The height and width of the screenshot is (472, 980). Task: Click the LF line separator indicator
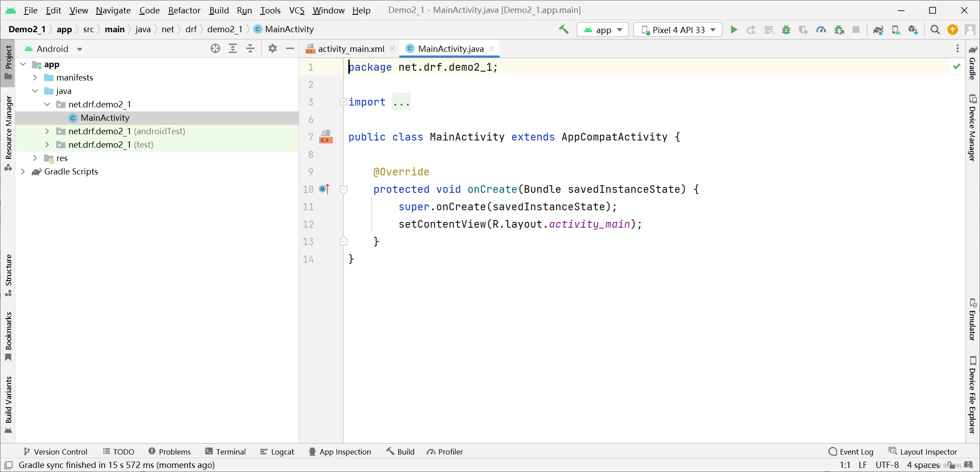click(x=863, y=465)
